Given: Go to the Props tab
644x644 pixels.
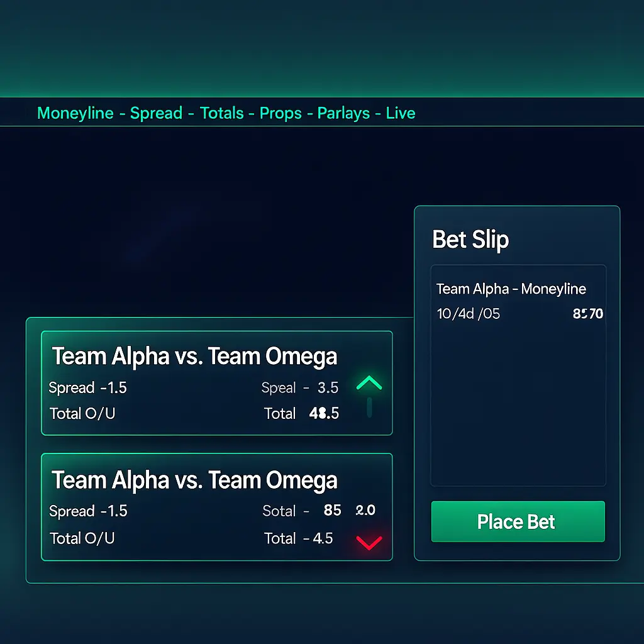Looking at the screenshot, I should point(280,113).
